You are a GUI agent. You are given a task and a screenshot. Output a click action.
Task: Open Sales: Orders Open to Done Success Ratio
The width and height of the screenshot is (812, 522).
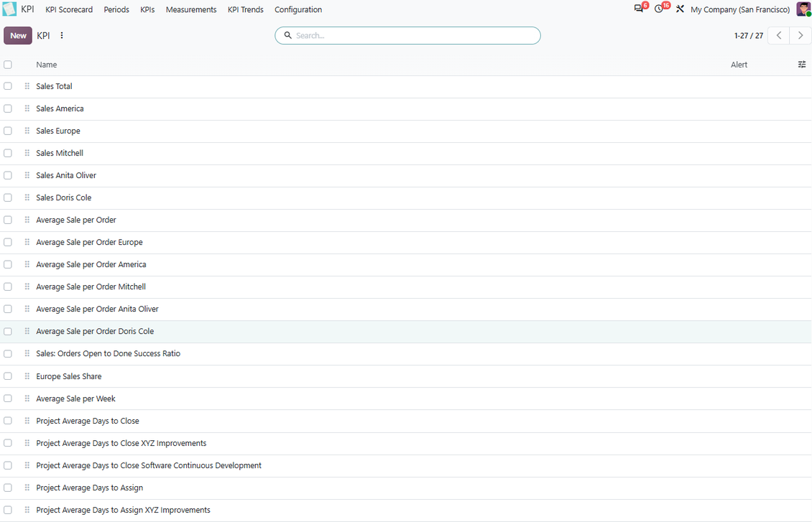109,353
